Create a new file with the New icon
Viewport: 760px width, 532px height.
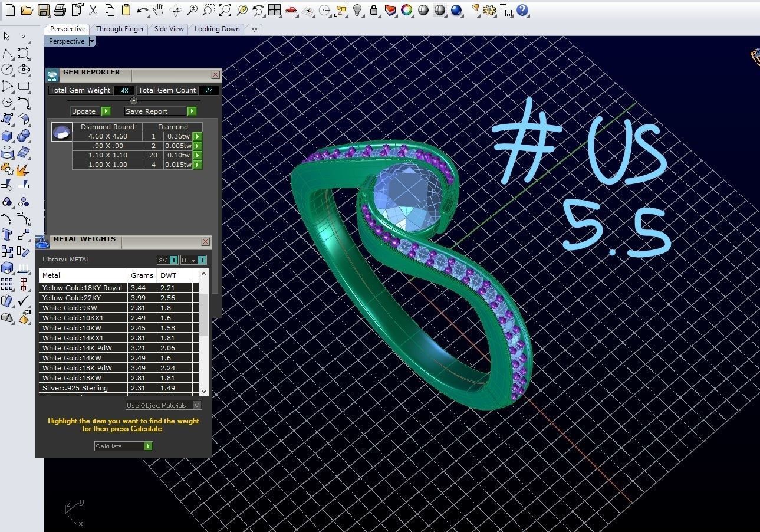pos(9,10)
